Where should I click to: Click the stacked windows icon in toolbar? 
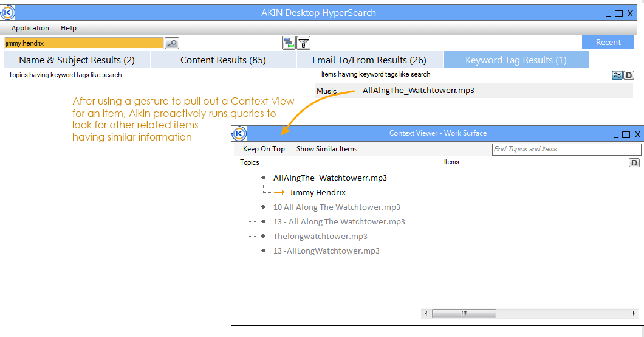click(x=289, y=43)
